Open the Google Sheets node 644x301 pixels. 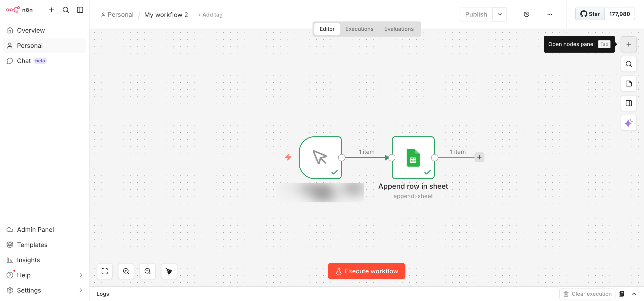pyautogui.click(x=413, y=158)
